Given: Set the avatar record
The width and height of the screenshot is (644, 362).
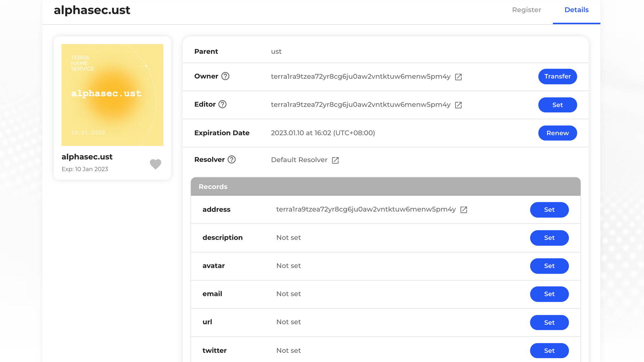Looking at the screenshot, I should 549,266.
